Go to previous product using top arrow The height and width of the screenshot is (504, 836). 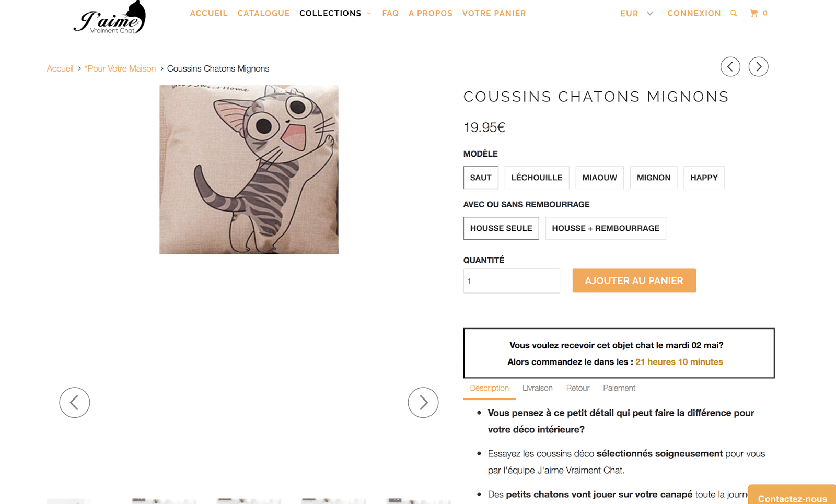click(730, 67)
